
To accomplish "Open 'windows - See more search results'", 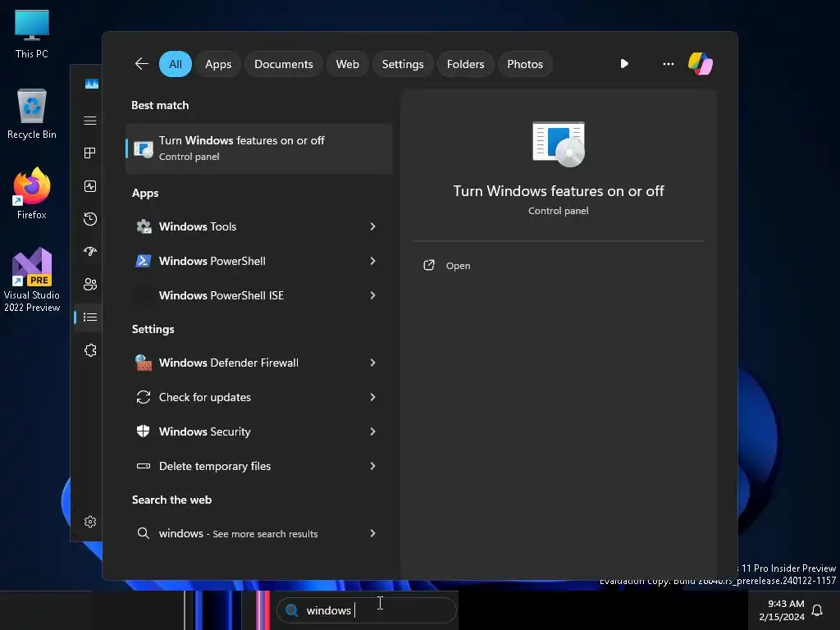I will pos(258,533).
